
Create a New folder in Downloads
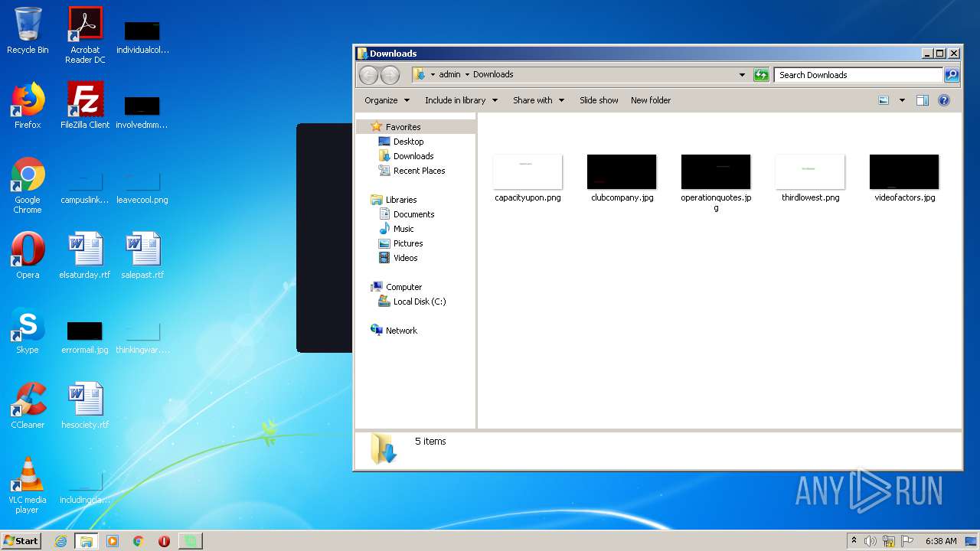click(x=651, y=100)
